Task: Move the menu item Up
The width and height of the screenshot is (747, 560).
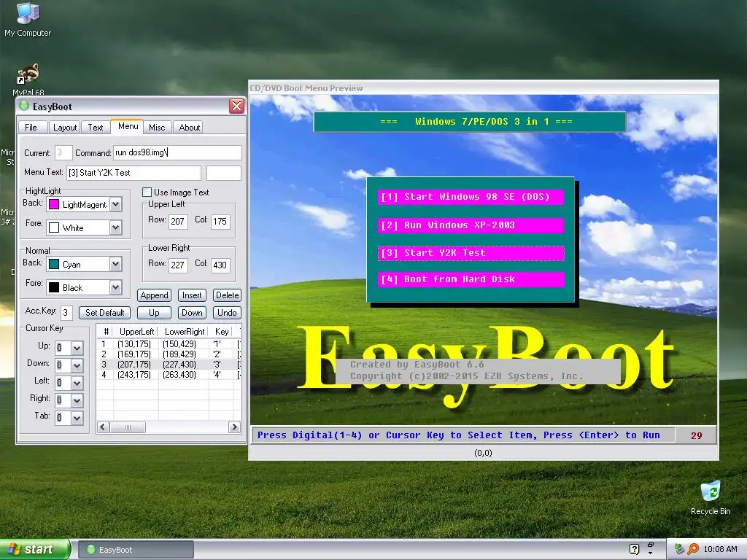Action: 154,313
